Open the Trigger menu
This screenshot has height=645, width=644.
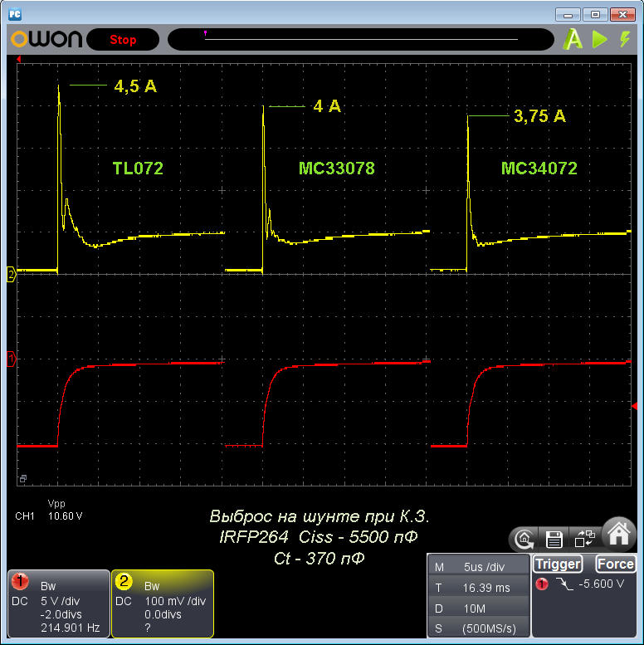(x=558, y=564)
